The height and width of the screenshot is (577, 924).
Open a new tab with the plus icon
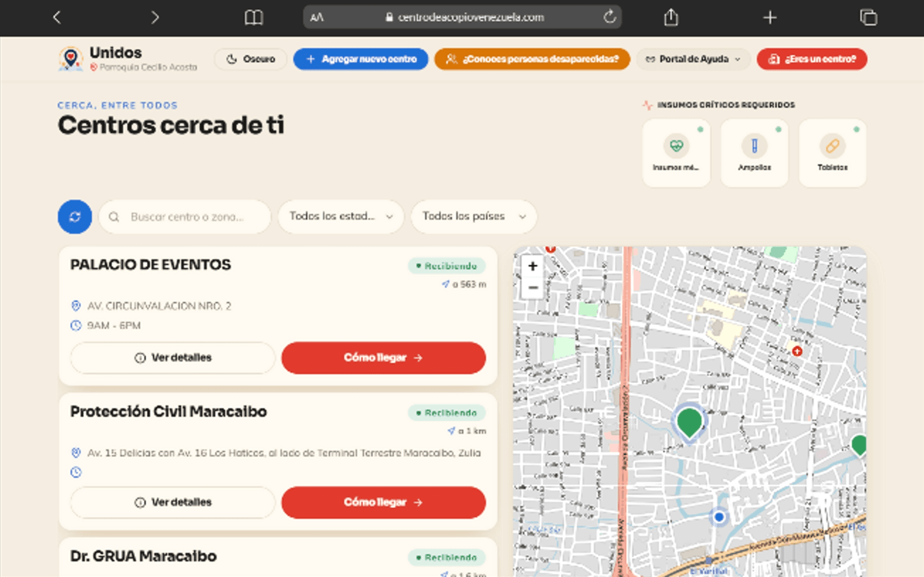pos(770,18)
